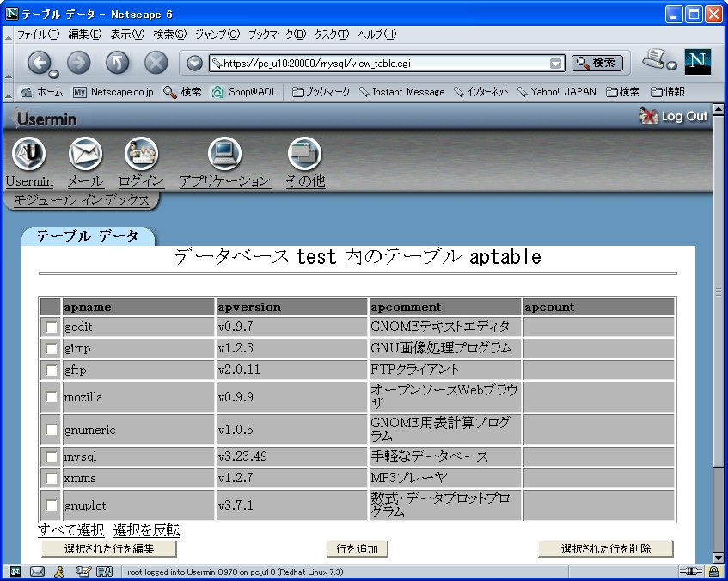Open the Shop@AOL bookmark
The image size is (728, 581).
[x=244, y=92]
